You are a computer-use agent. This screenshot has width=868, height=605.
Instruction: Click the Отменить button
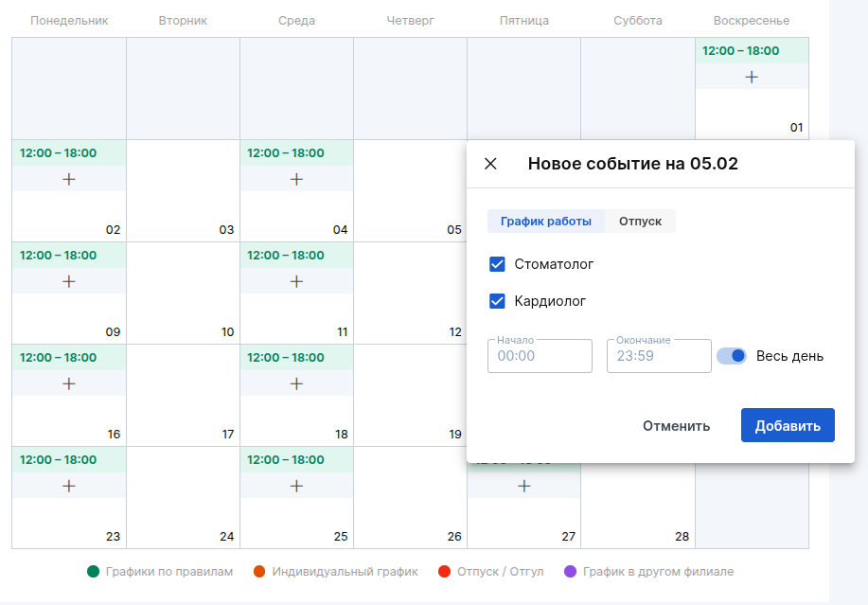(676, 425)
